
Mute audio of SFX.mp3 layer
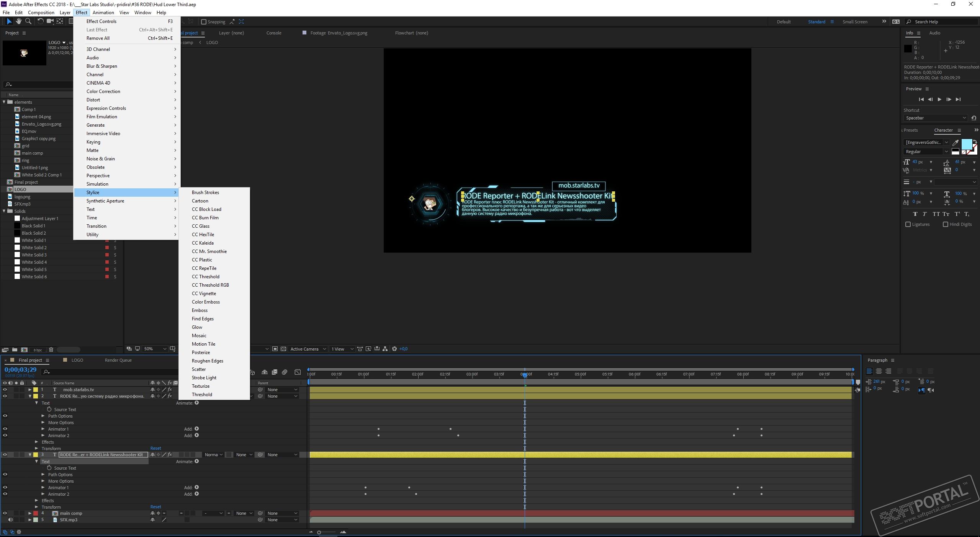(10, 520)
